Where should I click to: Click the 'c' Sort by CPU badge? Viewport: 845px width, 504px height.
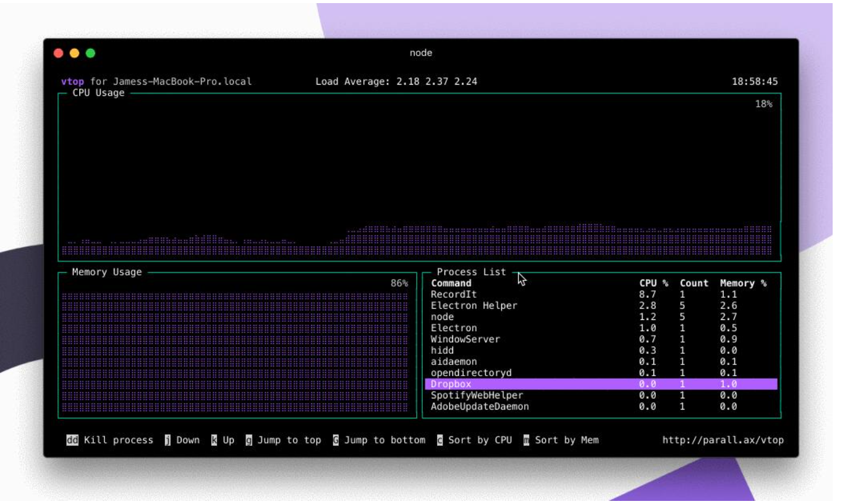(x=439, y=440)
